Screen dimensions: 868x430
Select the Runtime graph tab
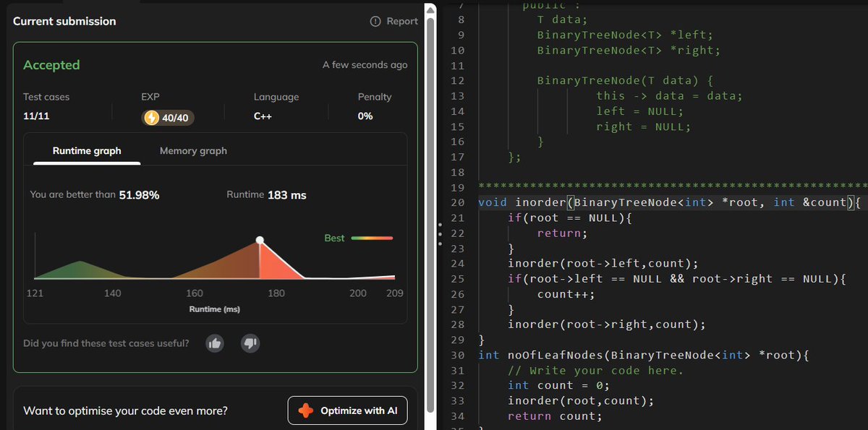[87, 151]
